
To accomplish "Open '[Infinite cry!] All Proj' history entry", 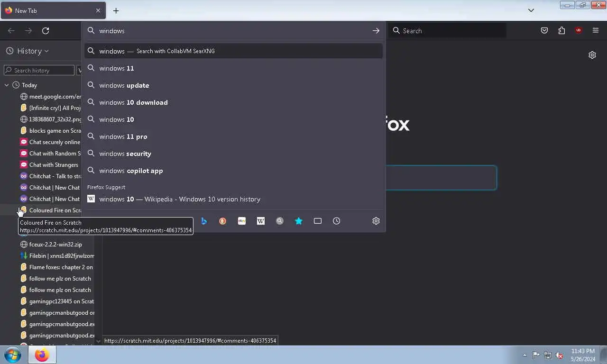I will (x=51, y=108).
